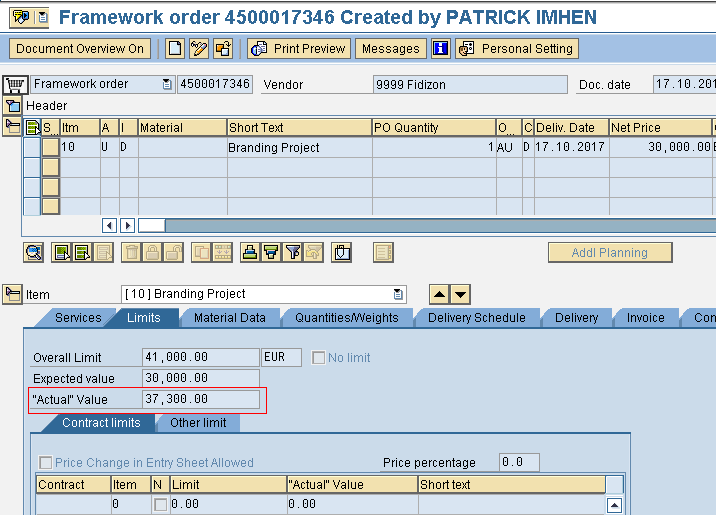Click the Actual Value field 37,300.00

coord(201,399)
